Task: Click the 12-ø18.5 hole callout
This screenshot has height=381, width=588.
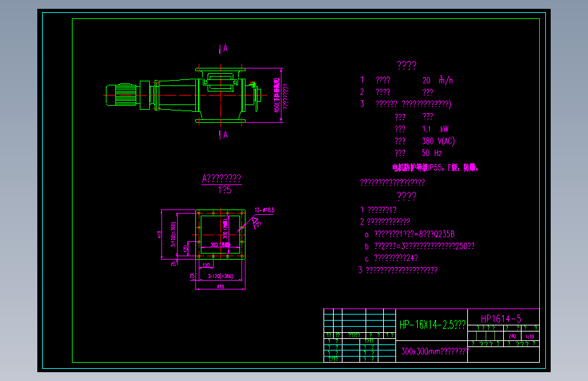Action: click(x=264, y=210)
